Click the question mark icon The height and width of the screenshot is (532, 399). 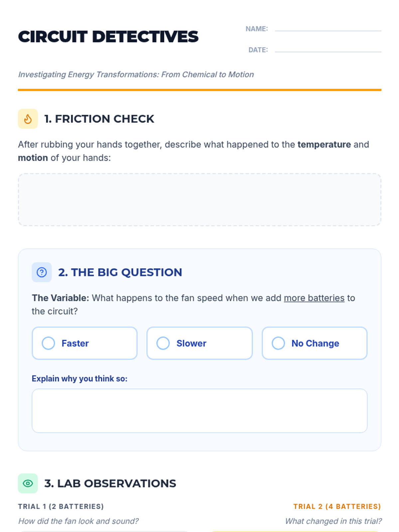point(42,272)
